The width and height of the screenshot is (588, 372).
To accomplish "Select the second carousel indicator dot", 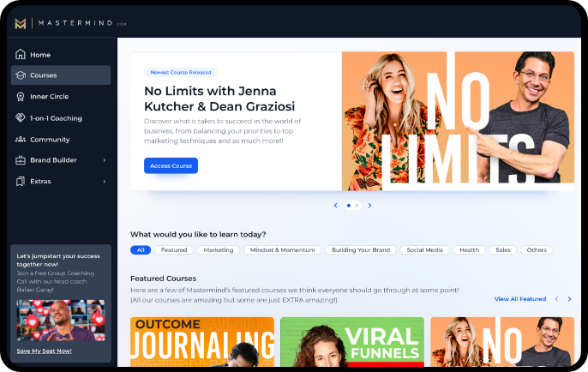I will (357, 206).
